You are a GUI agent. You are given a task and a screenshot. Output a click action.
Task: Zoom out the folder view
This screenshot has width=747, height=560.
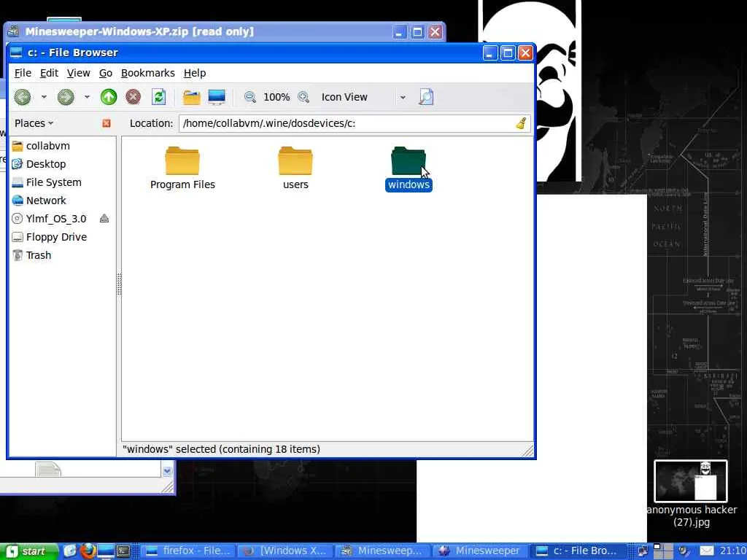[x=249, y=97]
